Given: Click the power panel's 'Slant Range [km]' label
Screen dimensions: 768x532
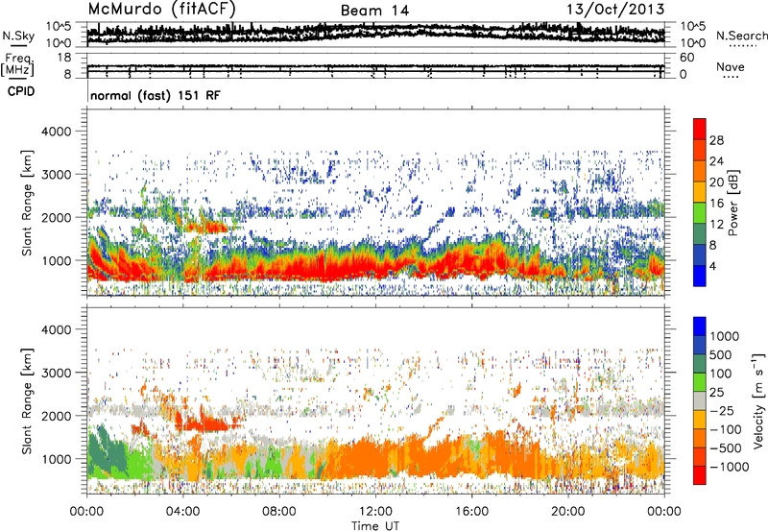Looking at the screenshot, I should click(27, 203).
